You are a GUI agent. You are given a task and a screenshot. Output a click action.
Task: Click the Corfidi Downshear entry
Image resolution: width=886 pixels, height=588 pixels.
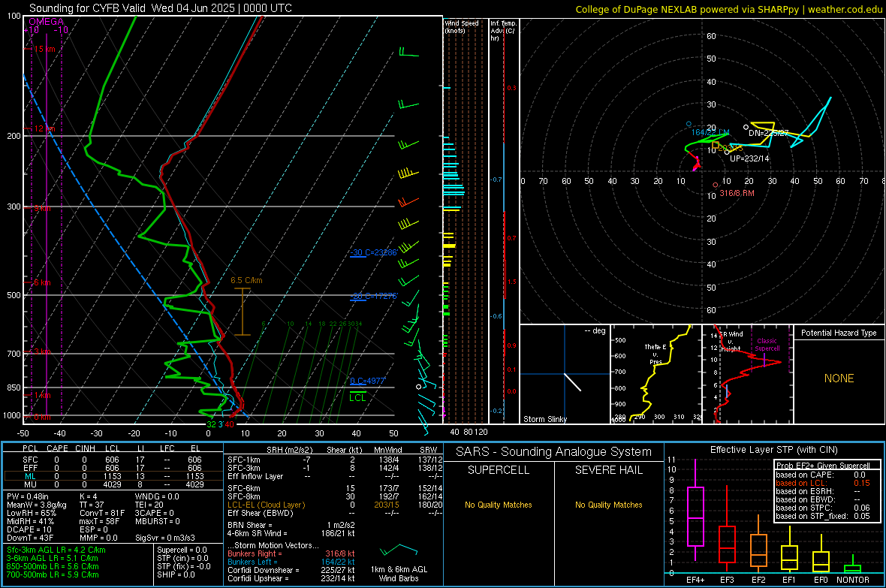pos(291,570)
